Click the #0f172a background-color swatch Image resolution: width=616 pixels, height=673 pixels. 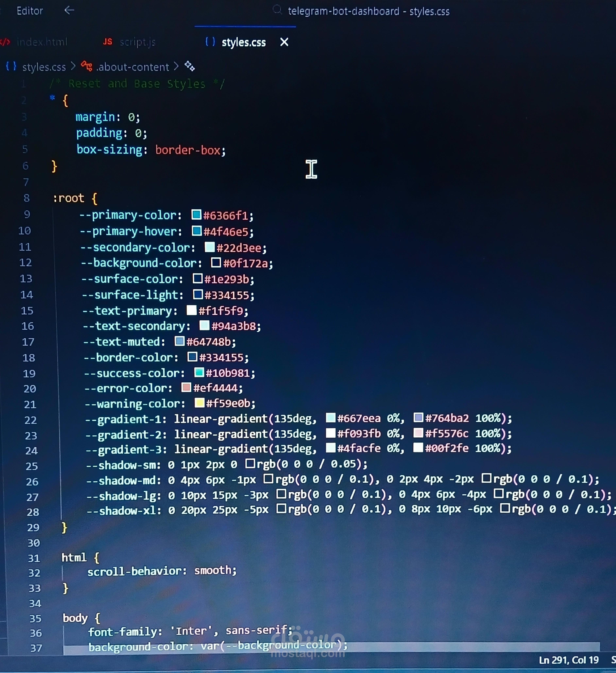point(216,263)
